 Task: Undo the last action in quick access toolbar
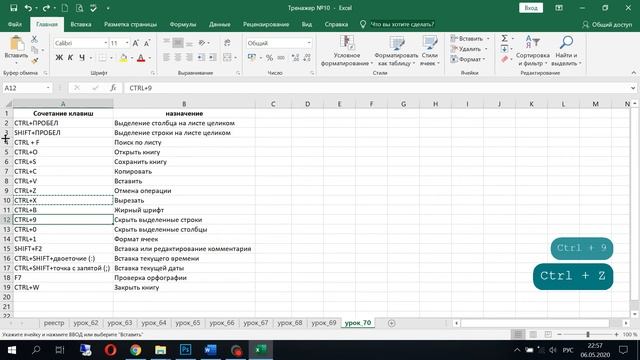click(x=28, y=8)
